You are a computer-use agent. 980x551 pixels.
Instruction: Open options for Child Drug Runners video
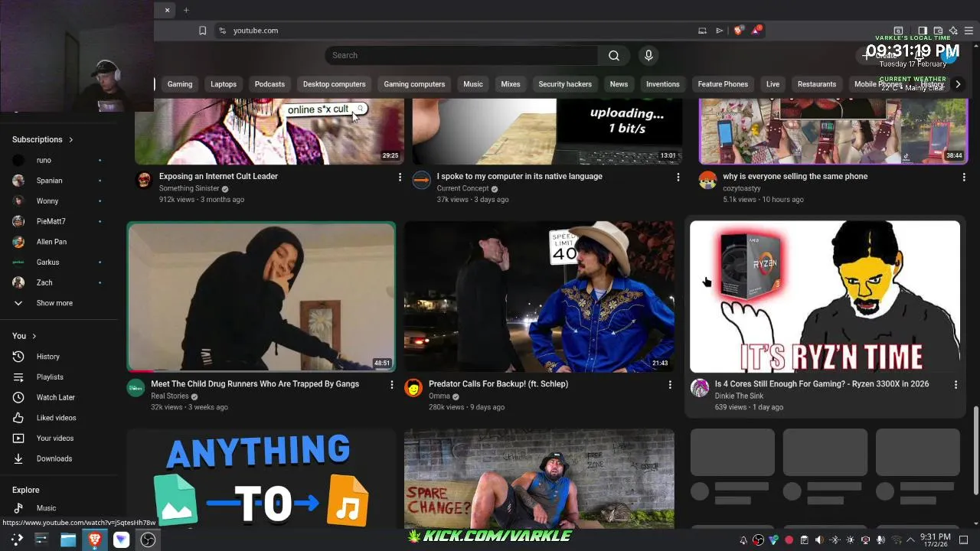pos(392,385)
